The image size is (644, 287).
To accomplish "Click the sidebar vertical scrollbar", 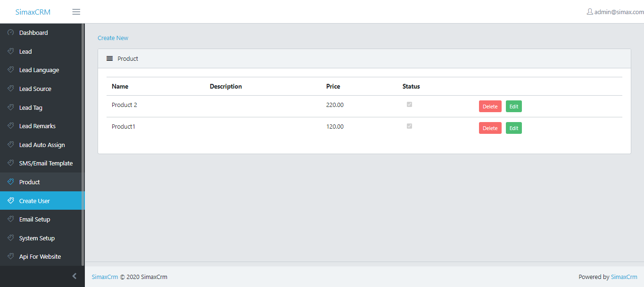I will pyautogui.click(x=83, y=141).
